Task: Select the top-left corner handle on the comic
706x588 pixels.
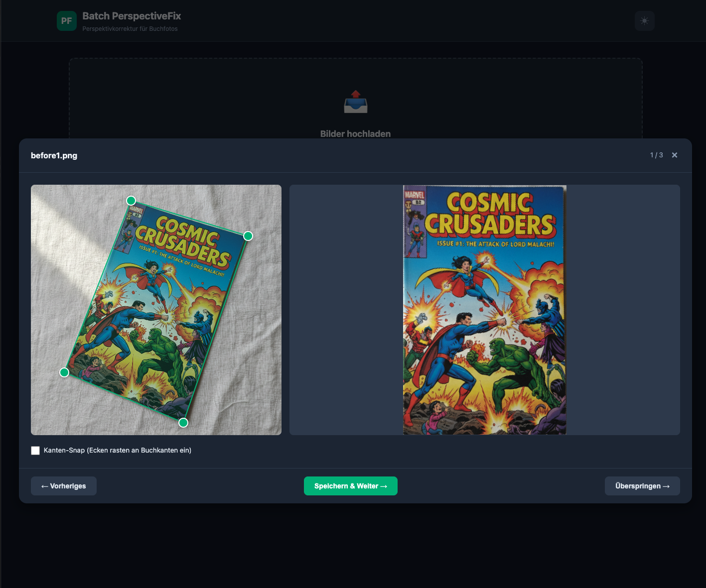Action: [x=131, y=201]
